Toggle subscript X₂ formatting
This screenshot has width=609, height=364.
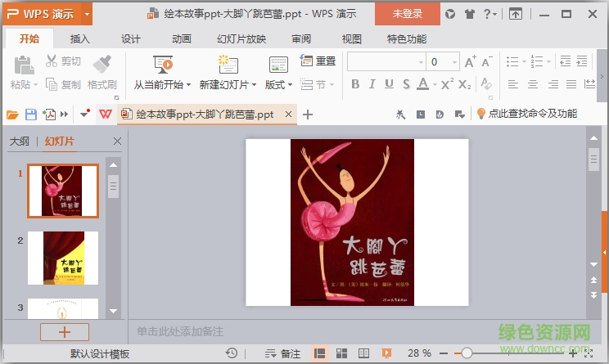pyautogui.click(x=464, y=84)
